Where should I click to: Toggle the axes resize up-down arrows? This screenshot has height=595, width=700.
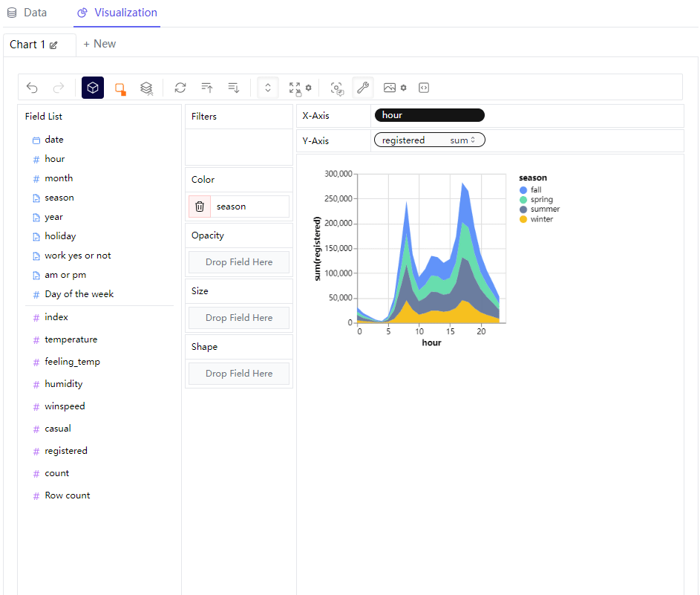point(268,88)
